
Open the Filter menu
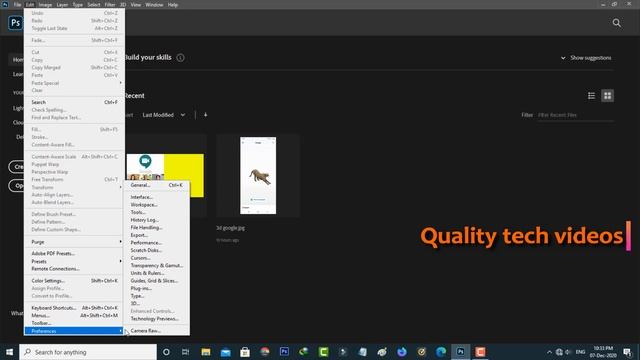click(110, 4)
